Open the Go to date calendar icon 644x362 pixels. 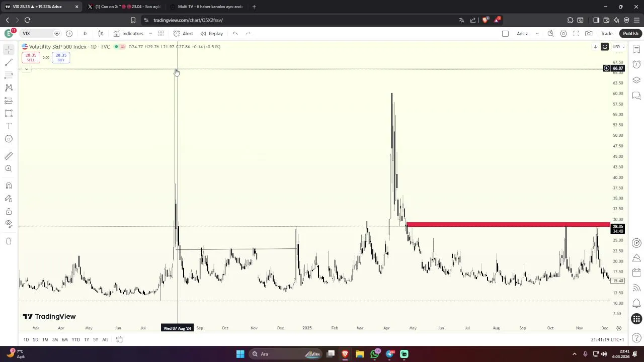pyautogui.click(x=119, y=340)
